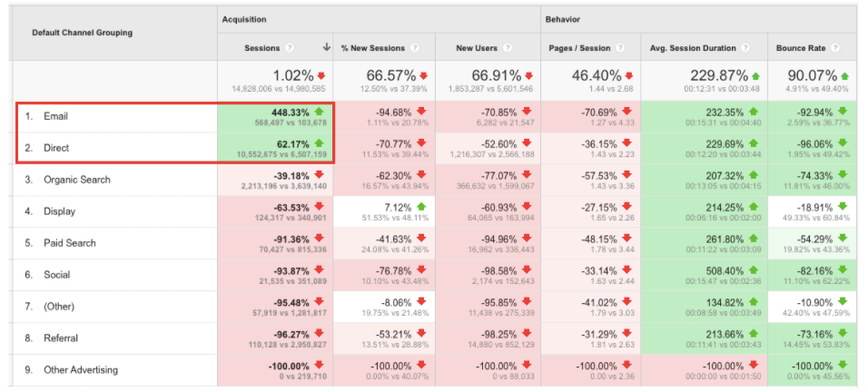Open the Referral channel row
868x391 pixels.
62,338
